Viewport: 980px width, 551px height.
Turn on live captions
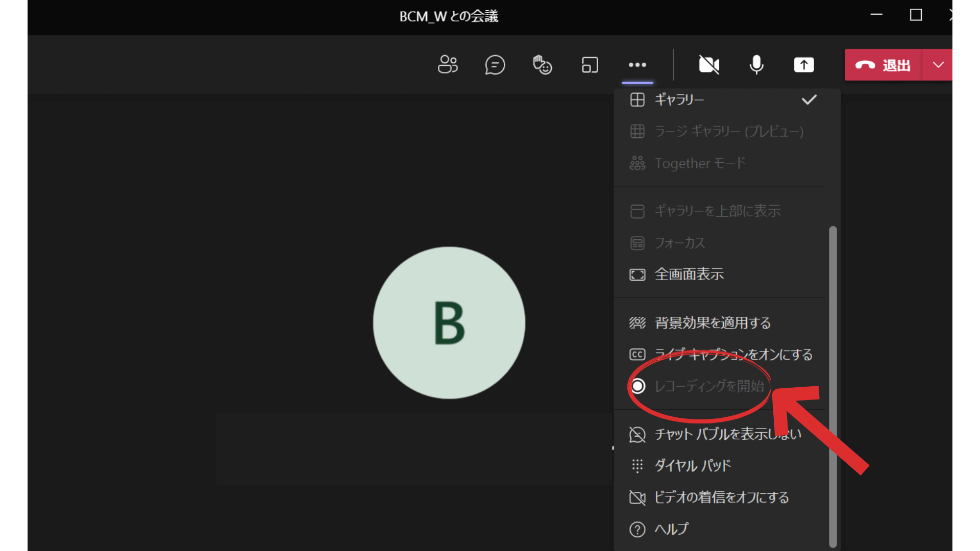733,354
